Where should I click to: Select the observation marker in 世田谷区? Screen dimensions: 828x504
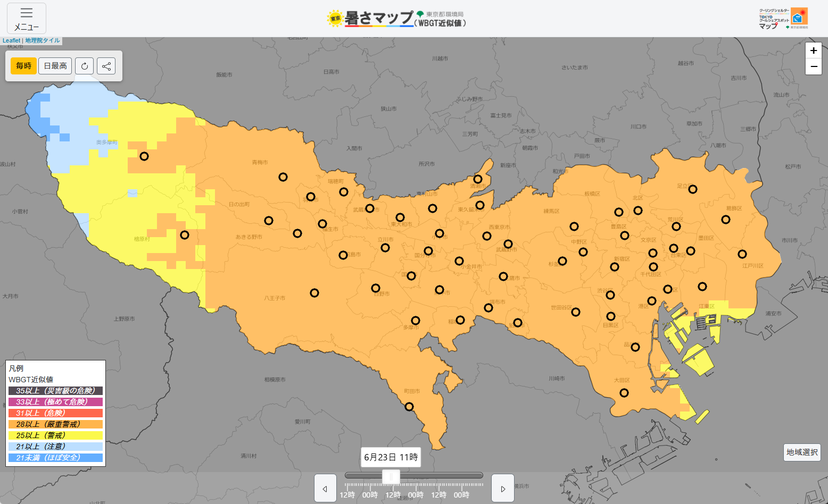click(576, 312)
